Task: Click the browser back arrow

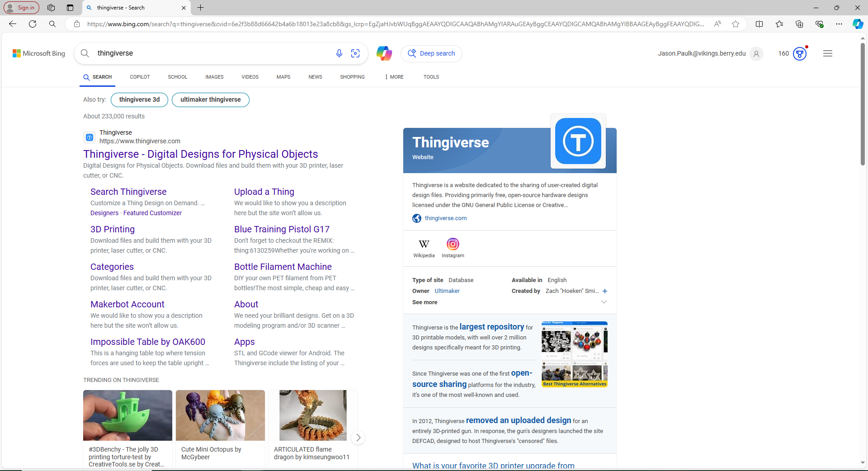Action: tap(13, 24)
